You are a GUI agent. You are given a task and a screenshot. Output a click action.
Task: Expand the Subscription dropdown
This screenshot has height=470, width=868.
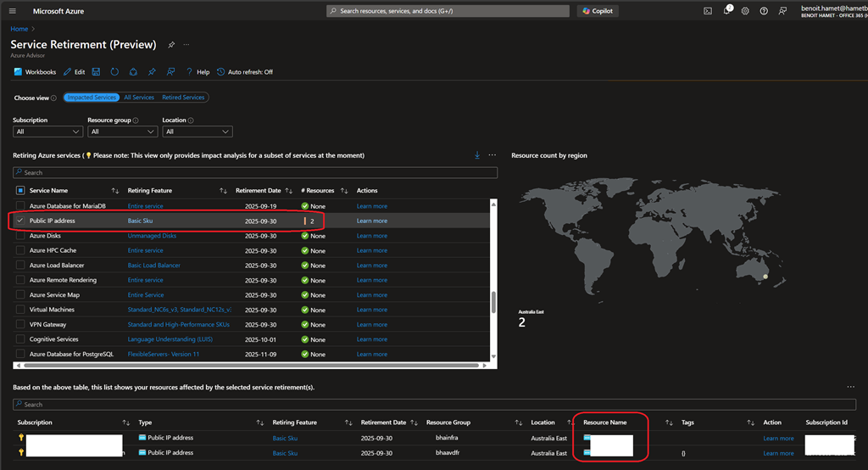tap(47, 131)
